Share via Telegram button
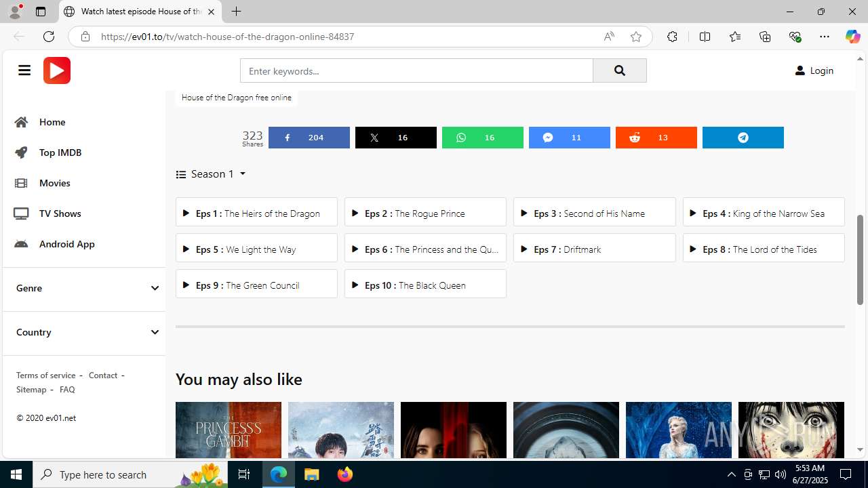868x488 pixels. click(743, 138)
